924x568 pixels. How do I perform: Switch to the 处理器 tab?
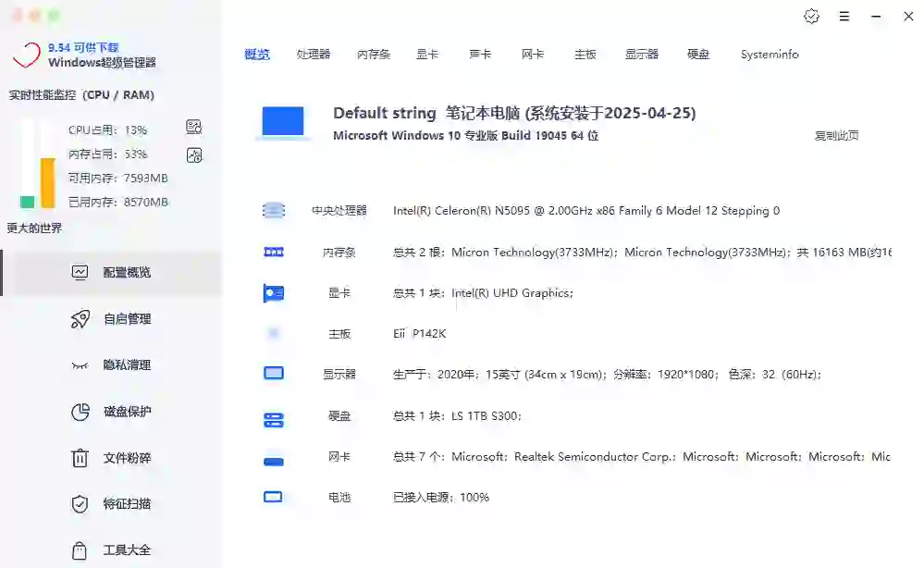click(313, 55)
